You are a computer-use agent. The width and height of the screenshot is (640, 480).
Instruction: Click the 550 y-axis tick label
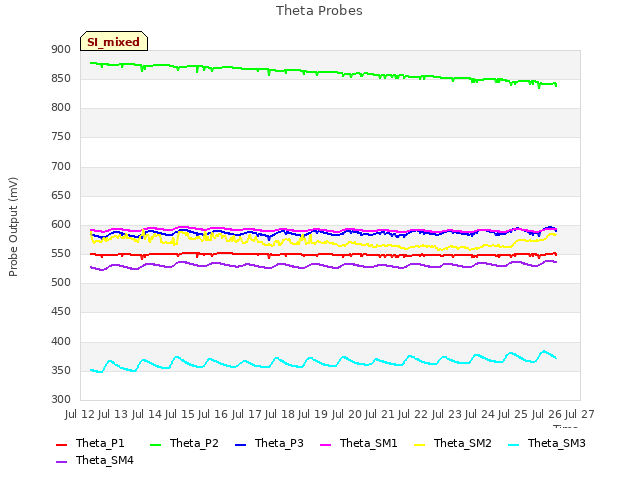tap(61, 254)
